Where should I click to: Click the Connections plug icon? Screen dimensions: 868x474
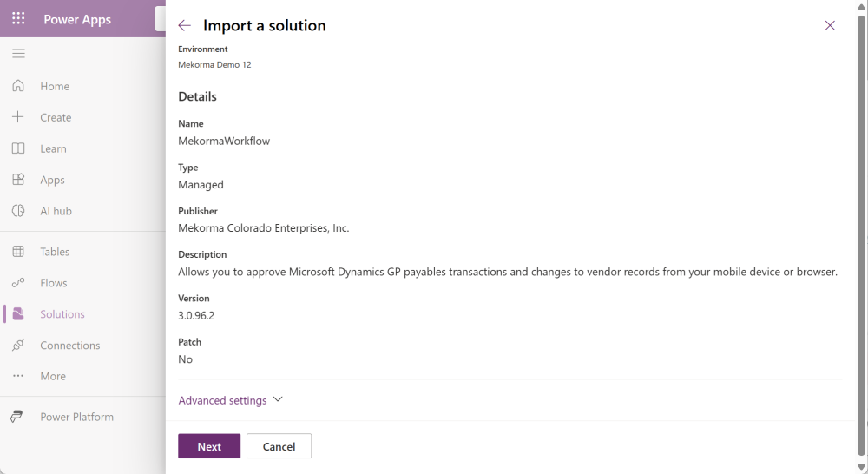(x=18, y=346)
